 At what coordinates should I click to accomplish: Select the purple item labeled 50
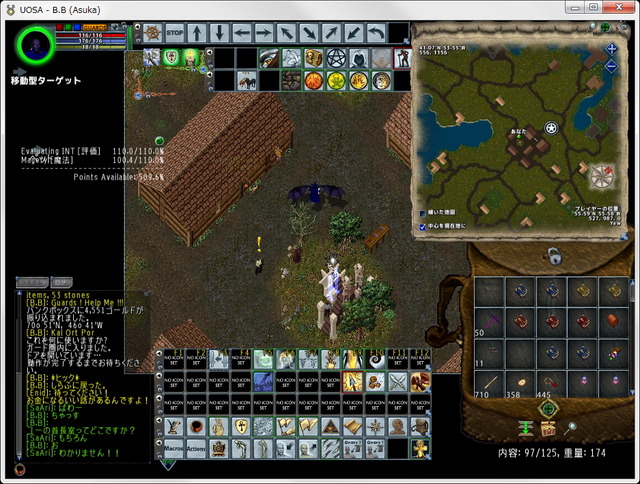click(x=489, y=322)
